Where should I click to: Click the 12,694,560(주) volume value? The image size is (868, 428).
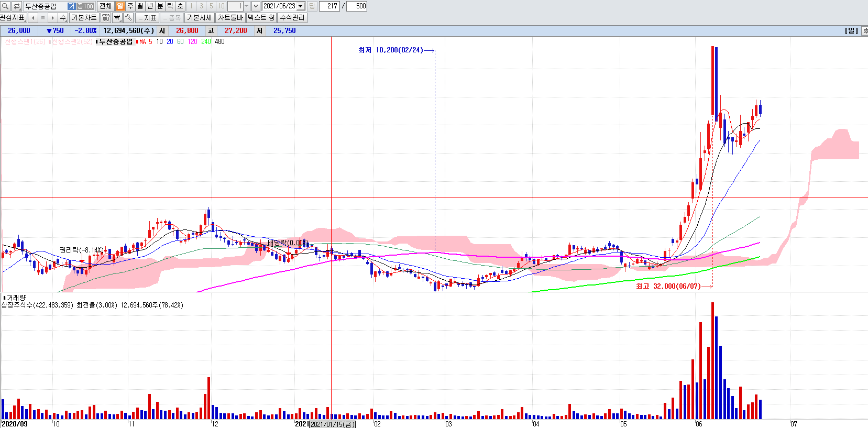(x=128, y=31)
